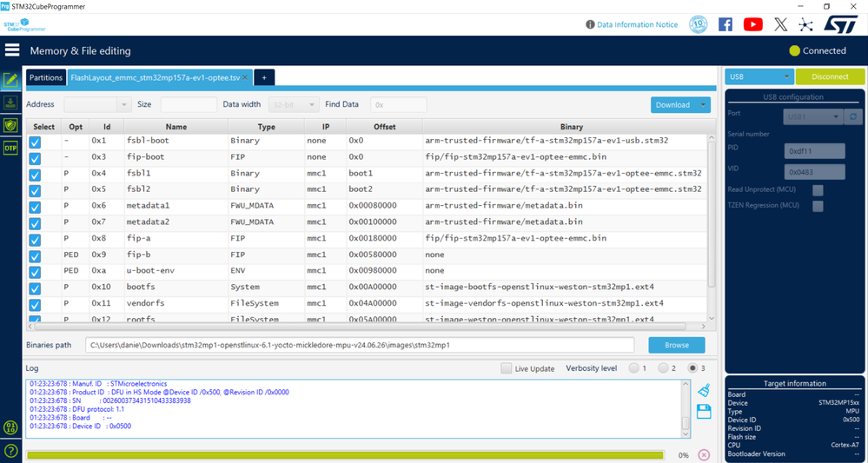Uncheck the fip-boot row checkbox
The height and width of the screenshot is (463, 868).
35,159
